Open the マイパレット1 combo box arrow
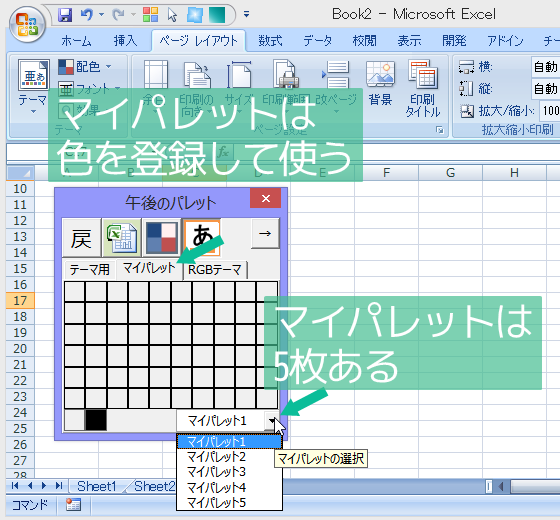 tap(272, 421)
